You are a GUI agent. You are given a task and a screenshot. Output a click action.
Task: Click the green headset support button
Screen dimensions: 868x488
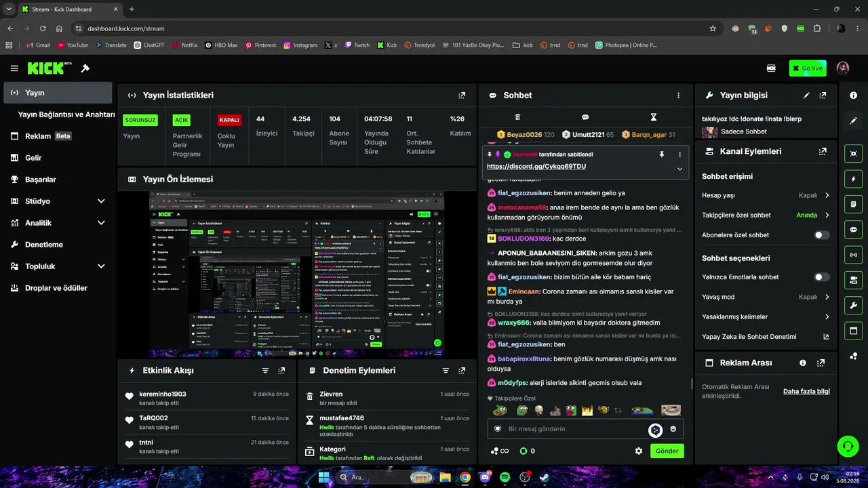(x=848, y=447)
